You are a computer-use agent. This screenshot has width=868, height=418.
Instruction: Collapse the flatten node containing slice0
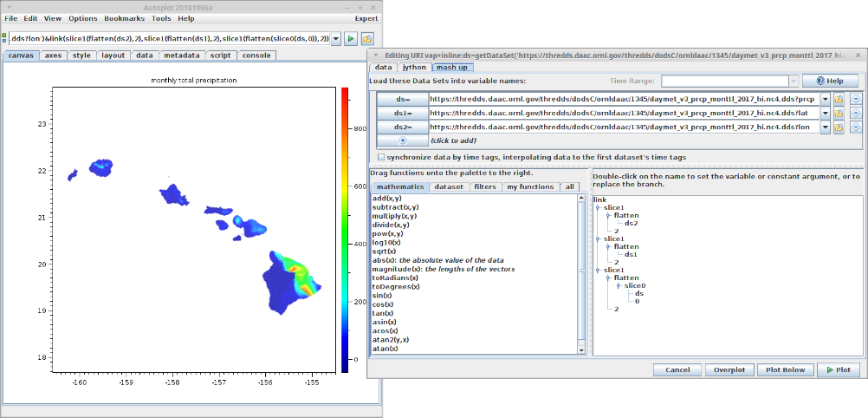pos(608,278)
